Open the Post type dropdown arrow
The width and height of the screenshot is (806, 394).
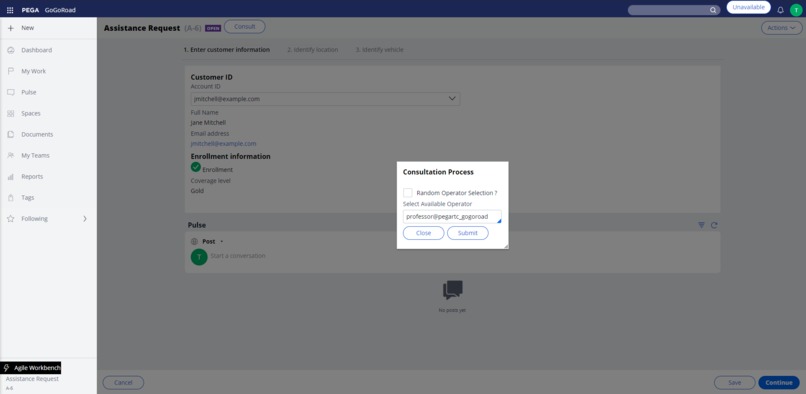click(222, 242)
